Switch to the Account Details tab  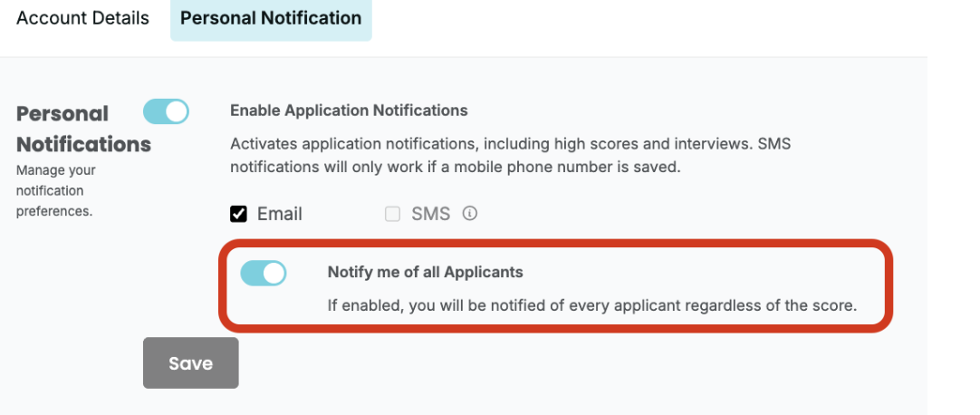coord(82,18)
